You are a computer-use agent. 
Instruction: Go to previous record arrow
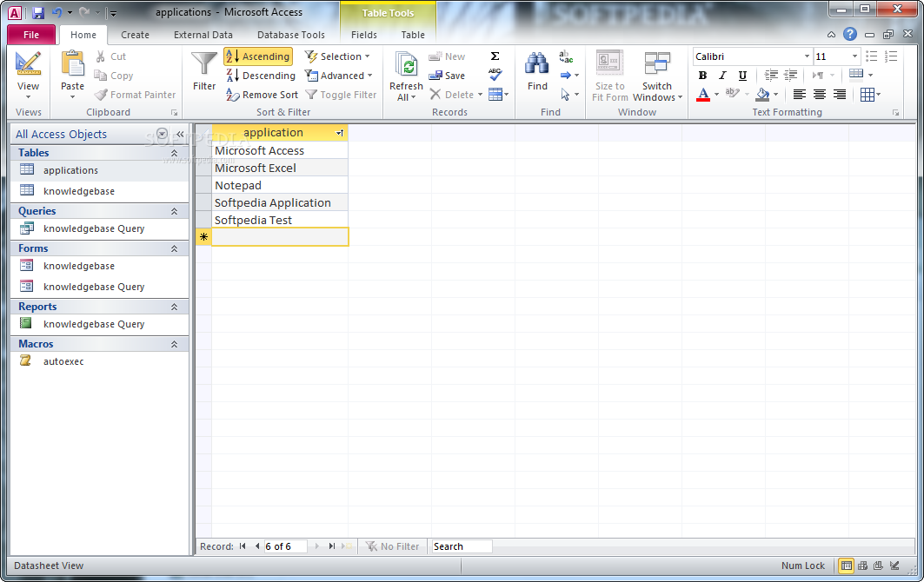point(257,546)
